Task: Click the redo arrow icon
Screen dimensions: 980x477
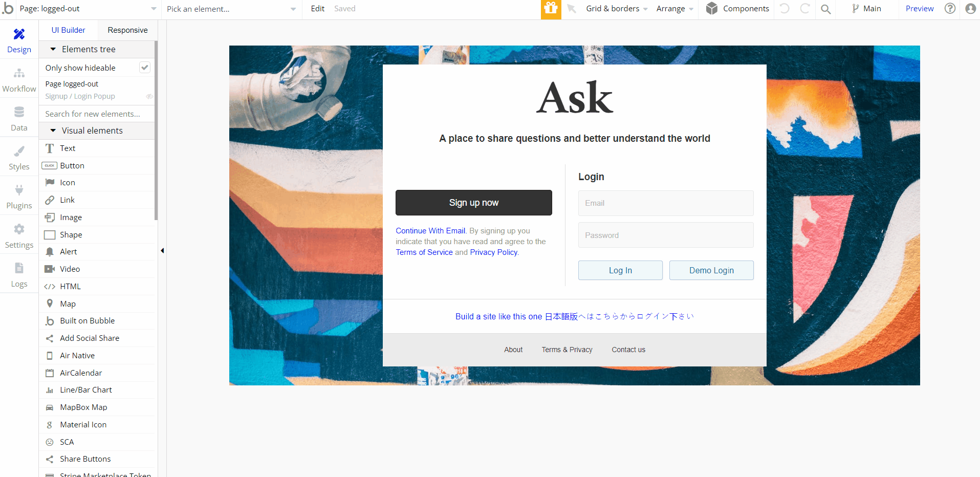Action: (805, 9)
